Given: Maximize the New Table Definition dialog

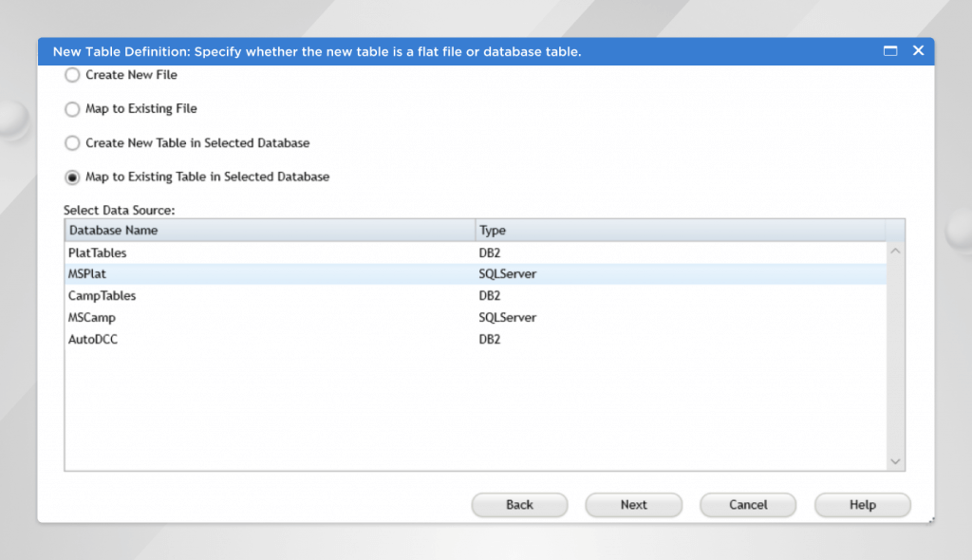Looking at the screenshot, I should [890, 51].
